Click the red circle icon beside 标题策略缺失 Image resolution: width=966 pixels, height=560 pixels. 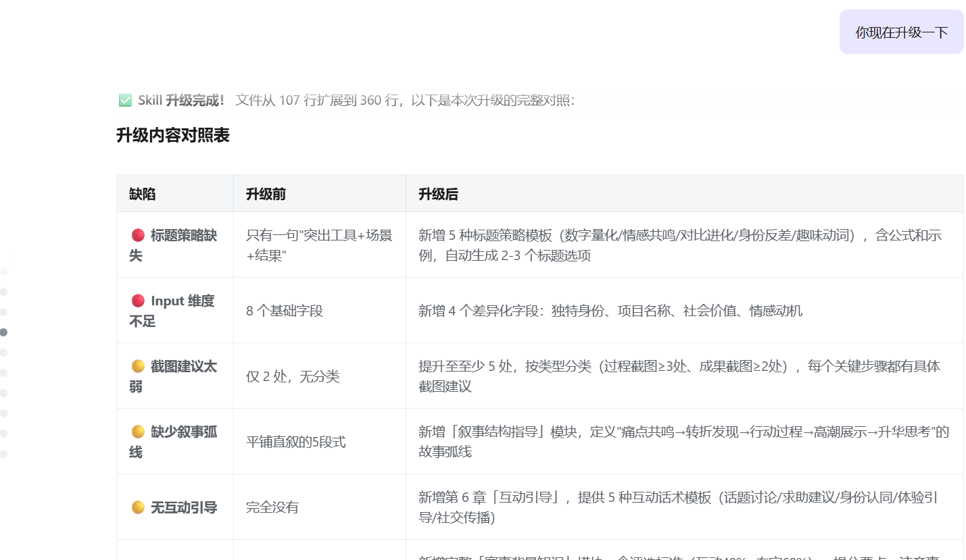[138, 235]
